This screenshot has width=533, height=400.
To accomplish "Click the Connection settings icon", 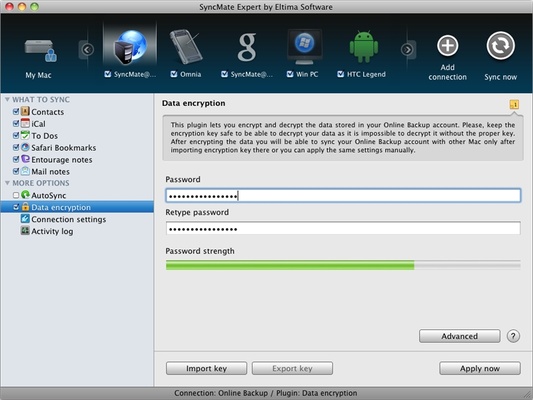I will tap(25, 219).
